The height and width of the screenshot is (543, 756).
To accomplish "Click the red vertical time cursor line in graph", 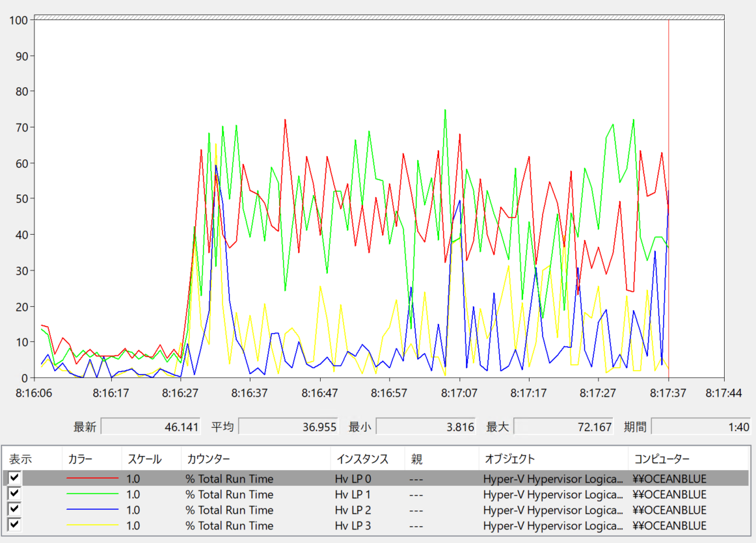I will 668,198.
